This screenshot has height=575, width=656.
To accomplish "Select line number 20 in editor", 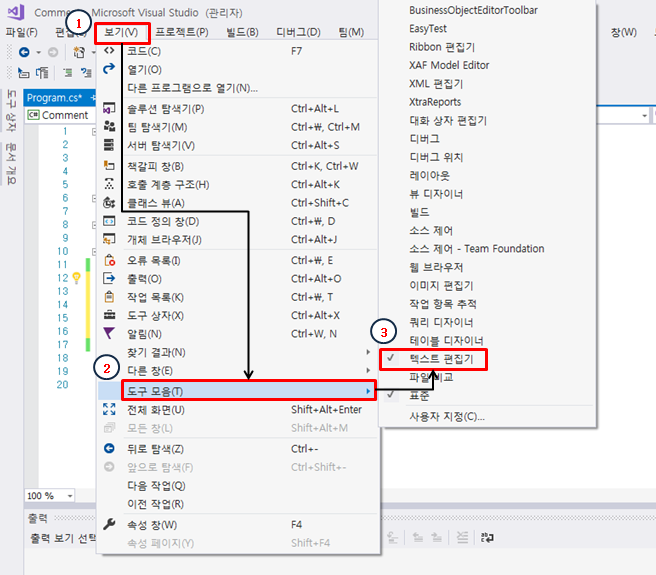I will 62,385.
